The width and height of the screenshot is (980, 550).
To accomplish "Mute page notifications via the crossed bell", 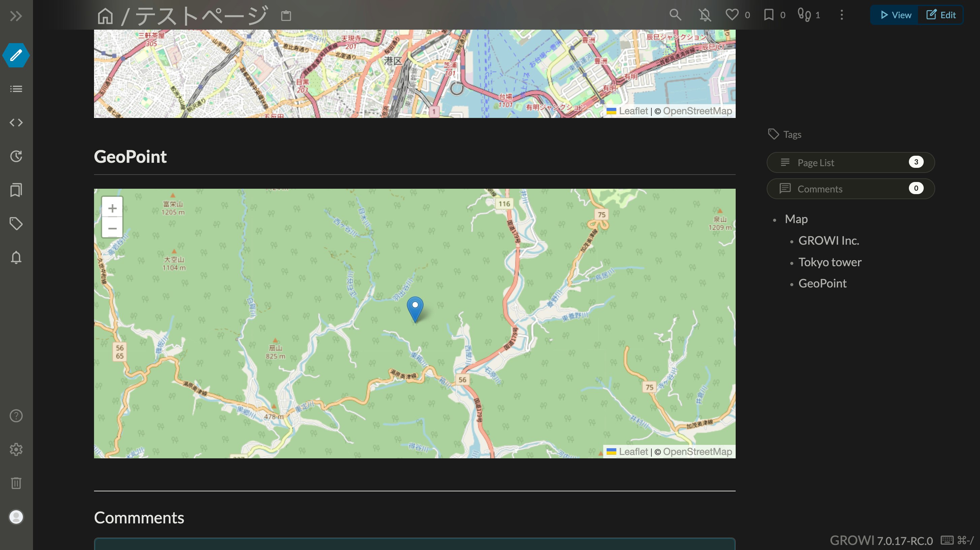I will coord(705,15).
